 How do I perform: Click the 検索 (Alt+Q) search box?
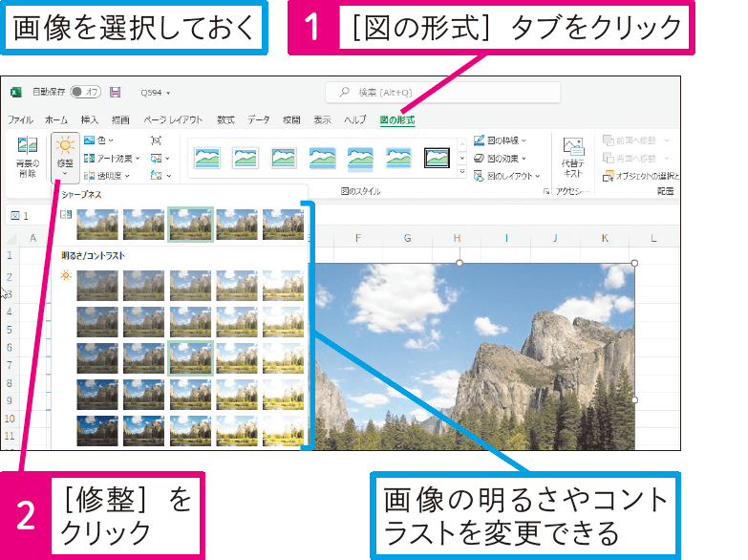(x=442, y=92)
